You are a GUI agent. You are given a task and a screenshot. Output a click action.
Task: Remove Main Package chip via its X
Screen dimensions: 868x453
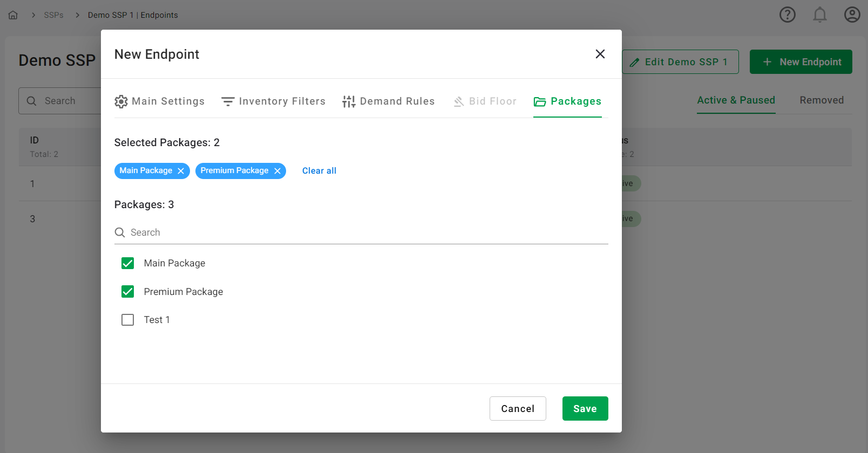pyautogui.click(x=181, y=171)
